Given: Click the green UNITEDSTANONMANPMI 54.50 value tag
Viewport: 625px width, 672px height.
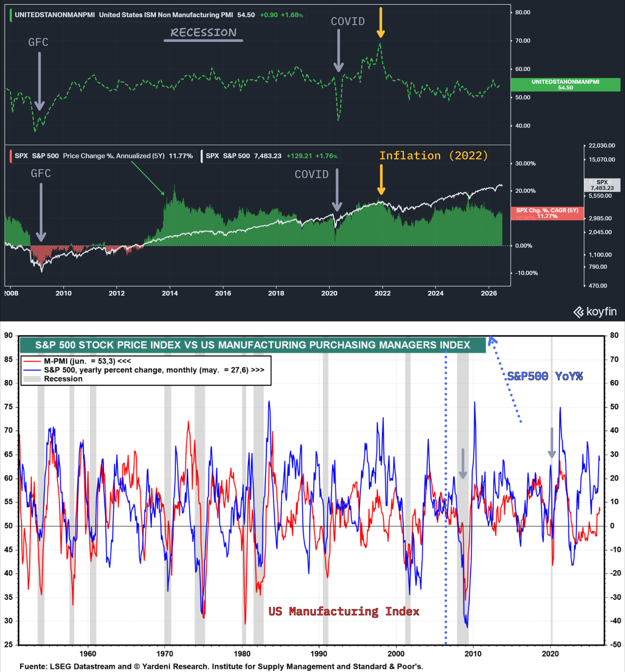Looking at the screenshot, I should pos(566,85).
